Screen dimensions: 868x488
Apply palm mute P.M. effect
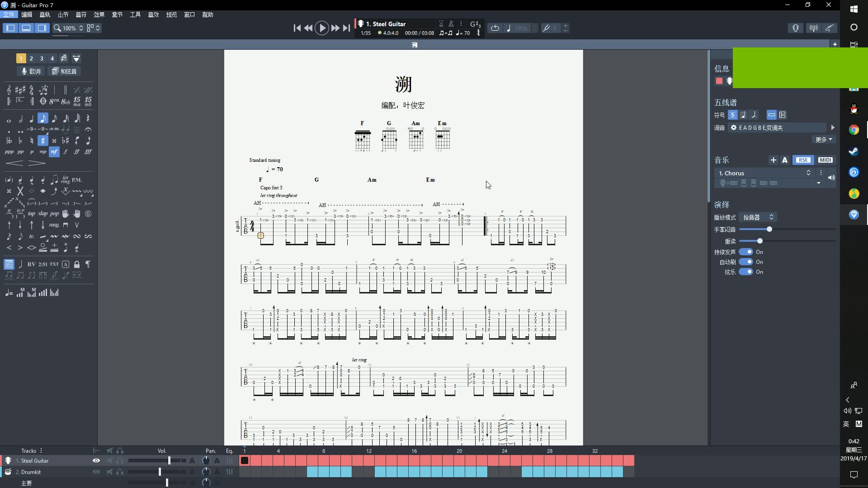coord(77,180)
